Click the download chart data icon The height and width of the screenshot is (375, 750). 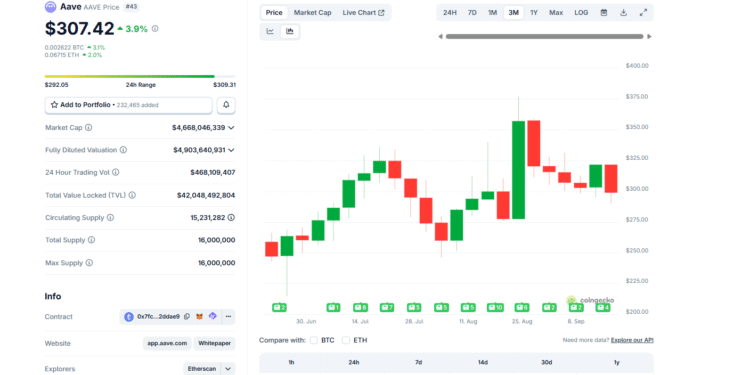click(623, 13)
